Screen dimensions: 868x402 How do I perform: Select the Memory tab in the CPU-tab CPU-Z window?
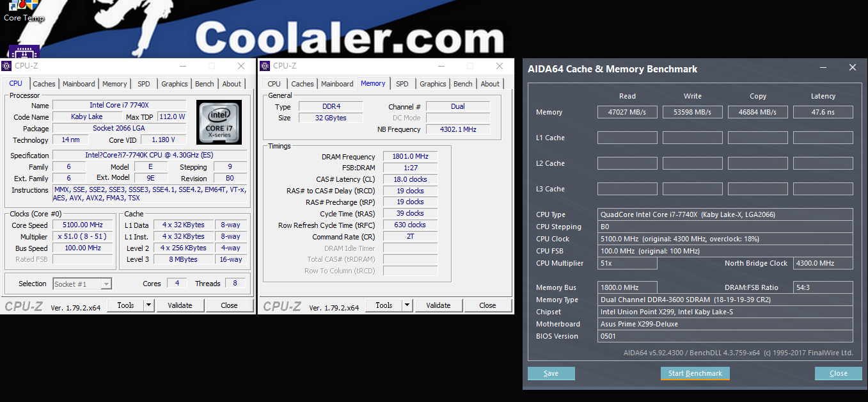pos(114,84)
